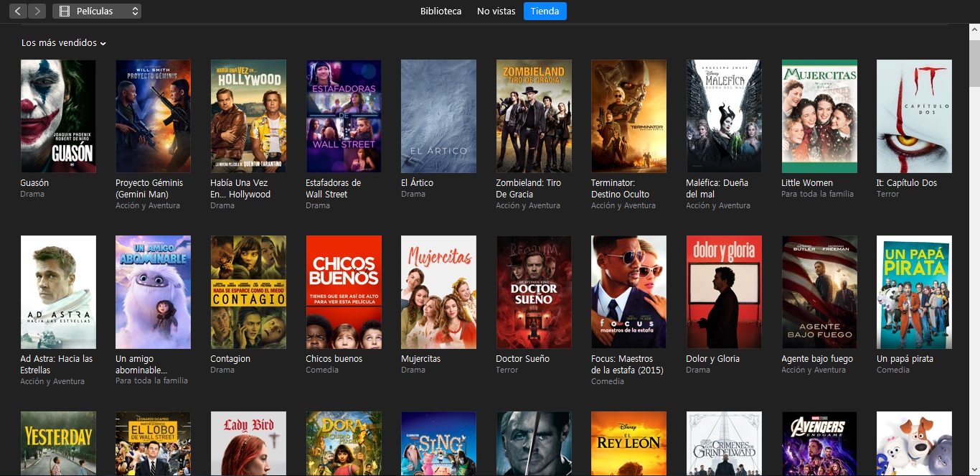The height and width of the screenshot is (476, 980).
Task: Open the Lady Bird poster
Action: point(248,444)
